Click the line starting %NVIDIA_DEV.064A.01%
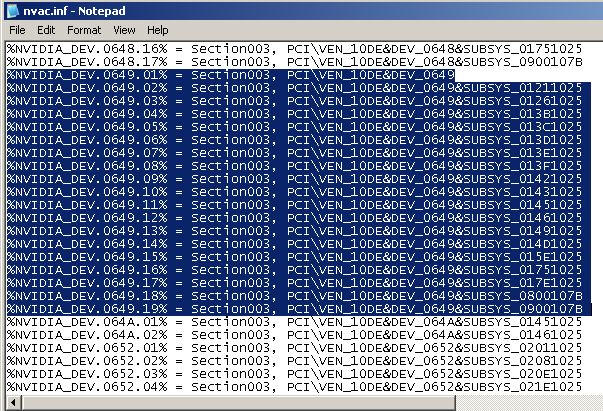603x411 pixels. click(295, 322)
